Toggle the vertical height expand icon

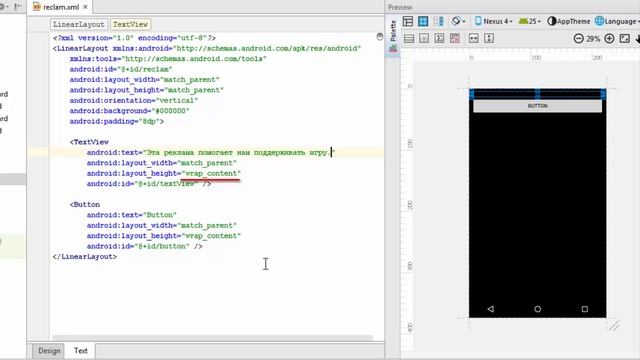pos(489,38)
